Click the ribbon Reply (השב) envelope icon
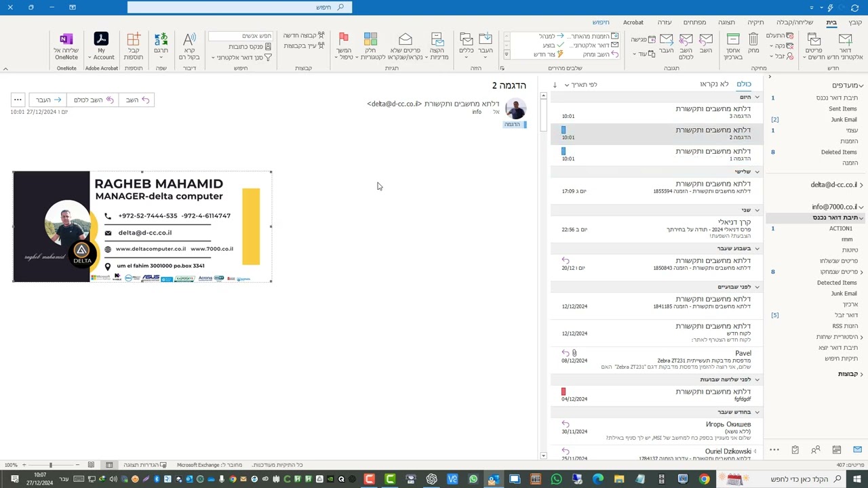Viewport: 868px width, 488px height. click(x=706, y=39)
